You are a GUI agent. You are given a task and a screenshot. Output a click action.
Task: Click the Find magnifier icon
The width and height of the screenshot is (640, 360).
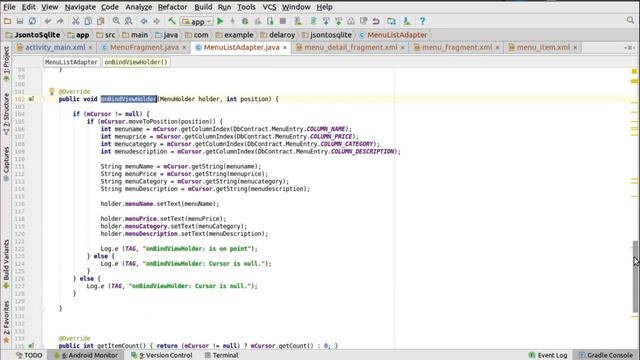[116, 21]
